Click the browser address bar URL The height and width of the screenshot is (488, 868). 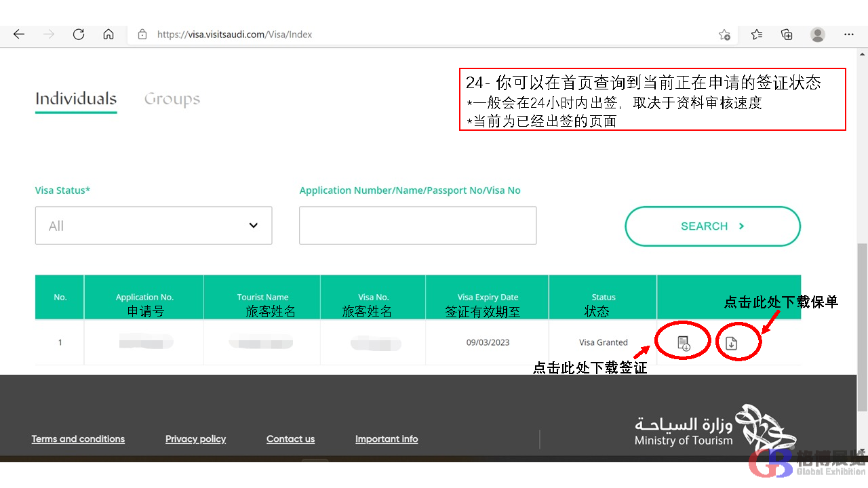click(x=235, y=35)
